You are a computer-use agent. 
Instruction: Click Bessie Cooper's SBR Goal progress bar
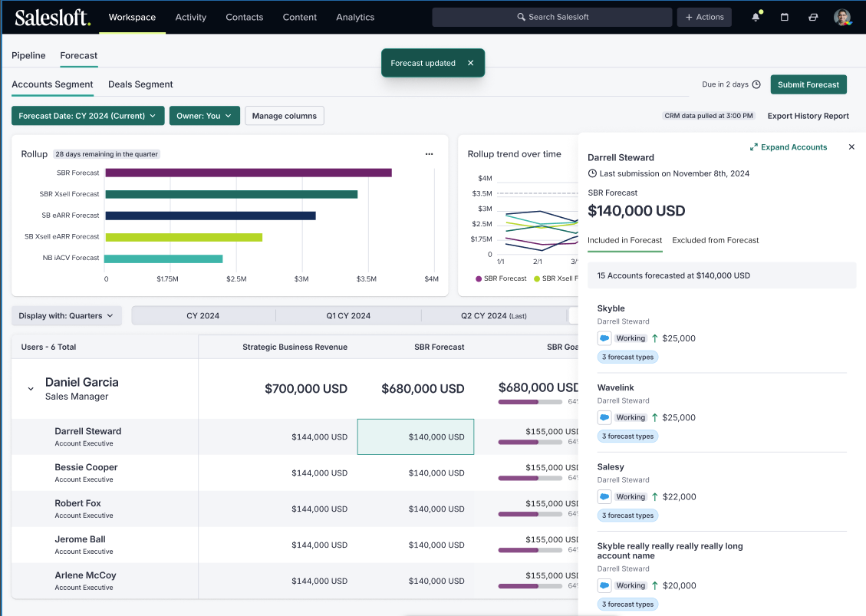(x=530, y=478)
